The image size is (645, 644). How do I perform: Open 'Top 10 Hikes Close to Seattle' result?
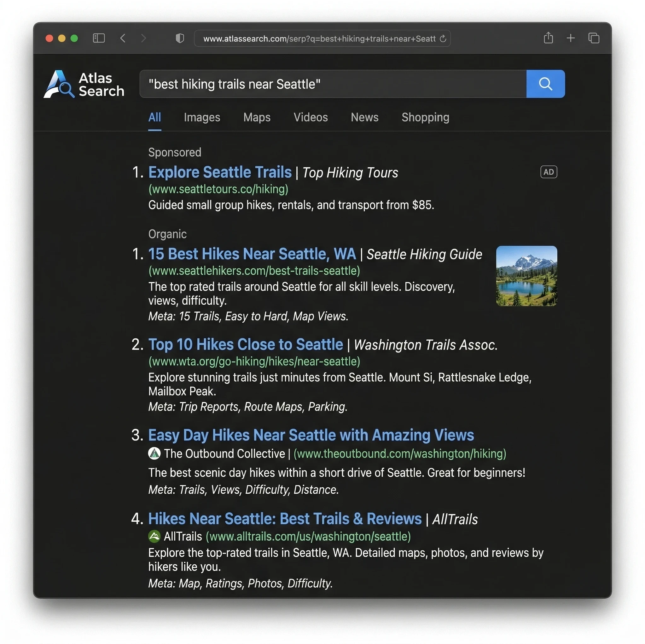245,344
